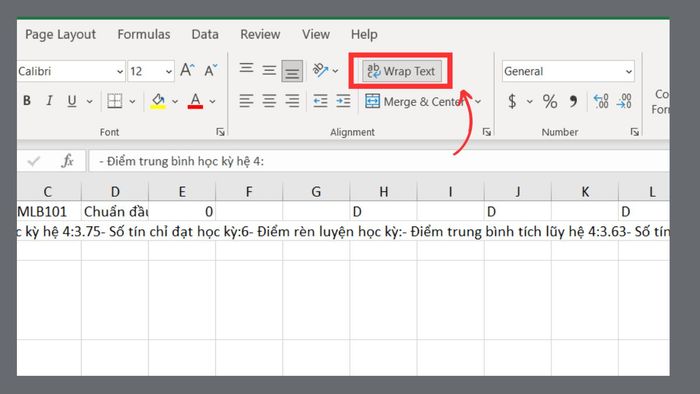Viewport: 700px width, 394px height.
Task: Apply cell borders icon
Action: 115,101
